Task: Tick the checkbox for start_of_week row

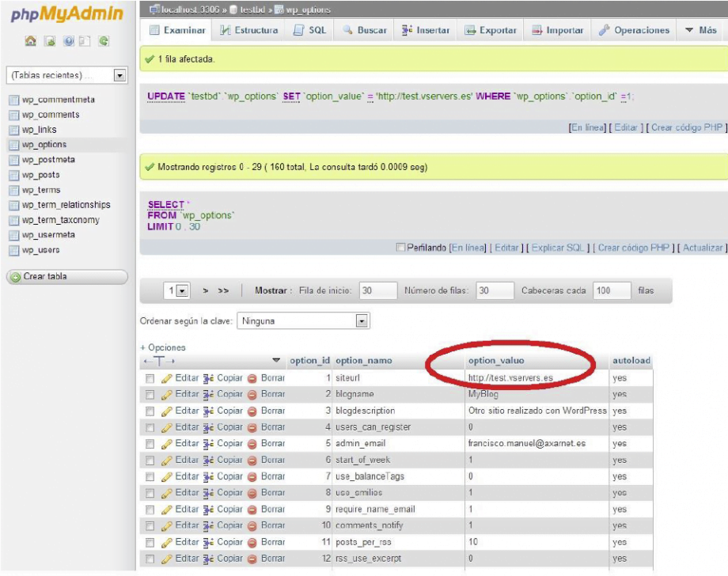Action: point(150,460)
